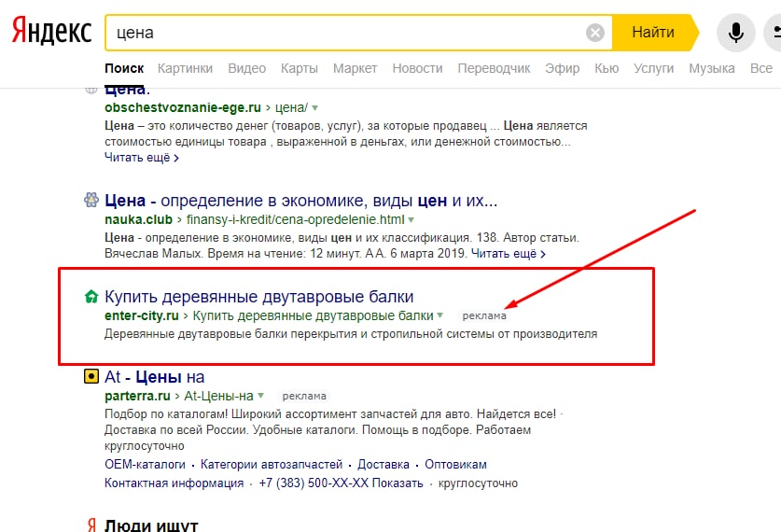The height and width of the screenshot is (532, 781).
Task: Click the At-Цены-на path link
Action: tap(218, 396)
